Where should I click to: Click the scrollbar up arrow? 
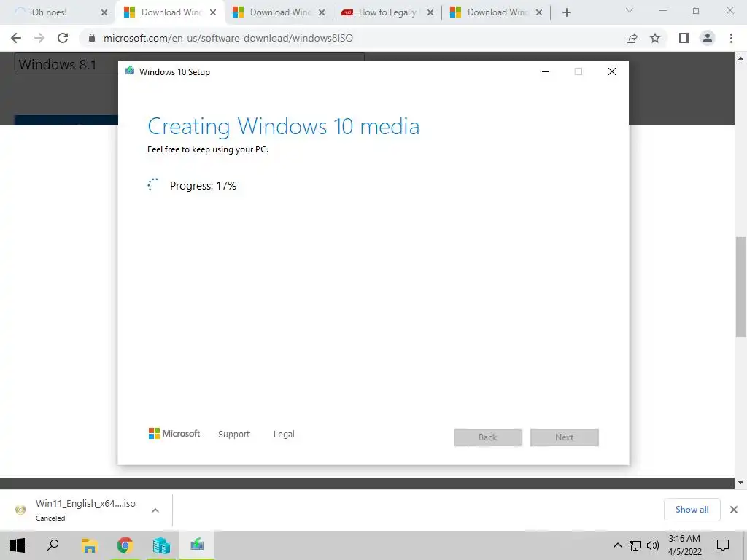740,58
